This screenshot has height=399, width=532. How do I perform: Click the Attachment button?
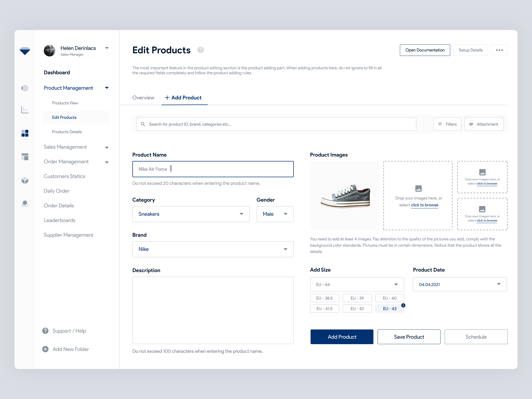tap(484, 124)
